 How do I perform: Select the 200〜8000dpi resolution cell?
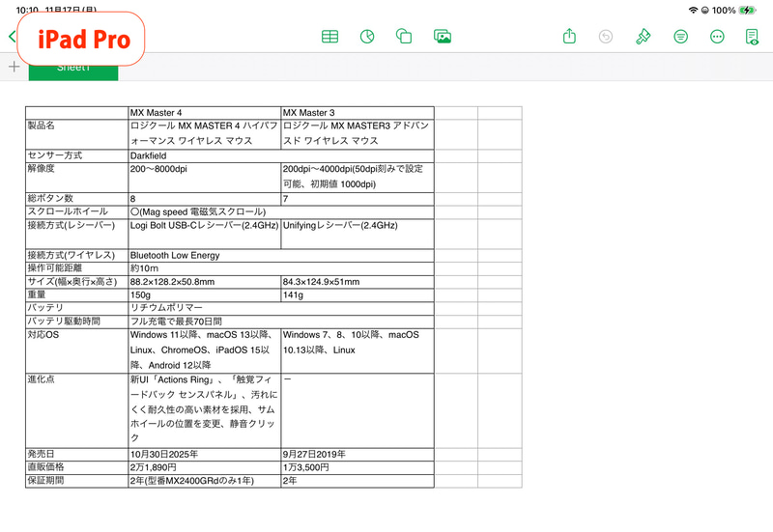pos(205,178)
